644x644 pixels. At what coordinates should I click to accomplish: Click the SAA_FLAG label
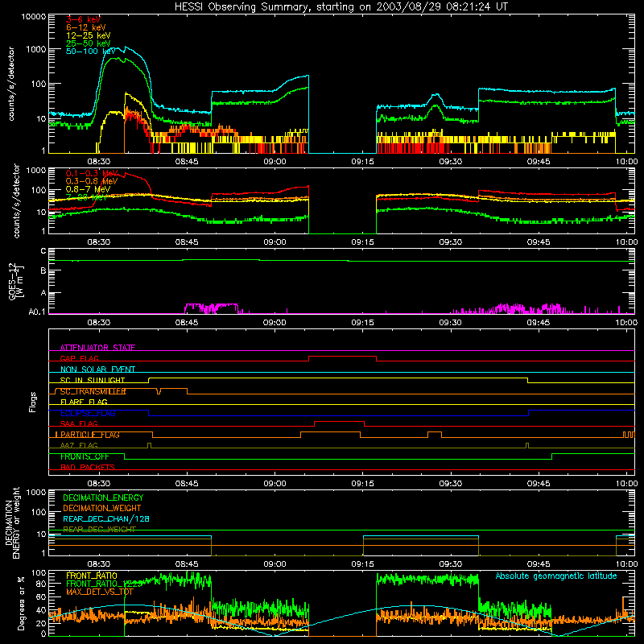pos(79,423)
